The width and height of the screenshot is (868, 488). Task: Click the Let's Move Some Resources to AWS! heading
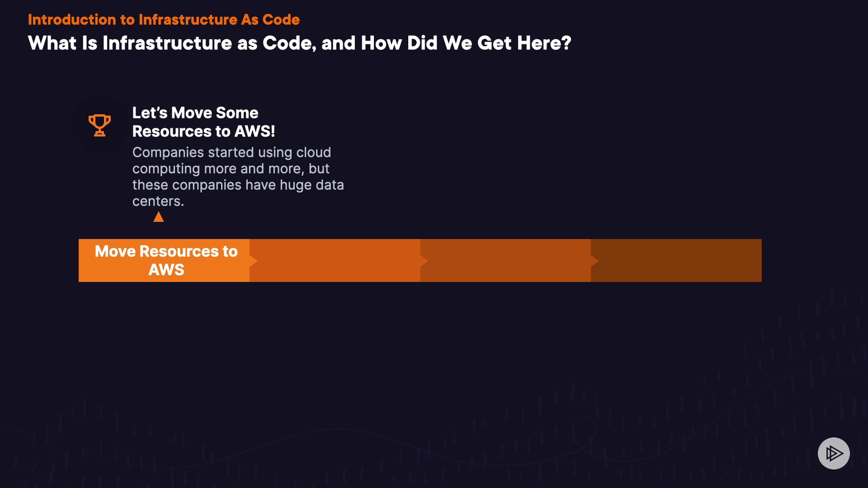coord(203,122)
